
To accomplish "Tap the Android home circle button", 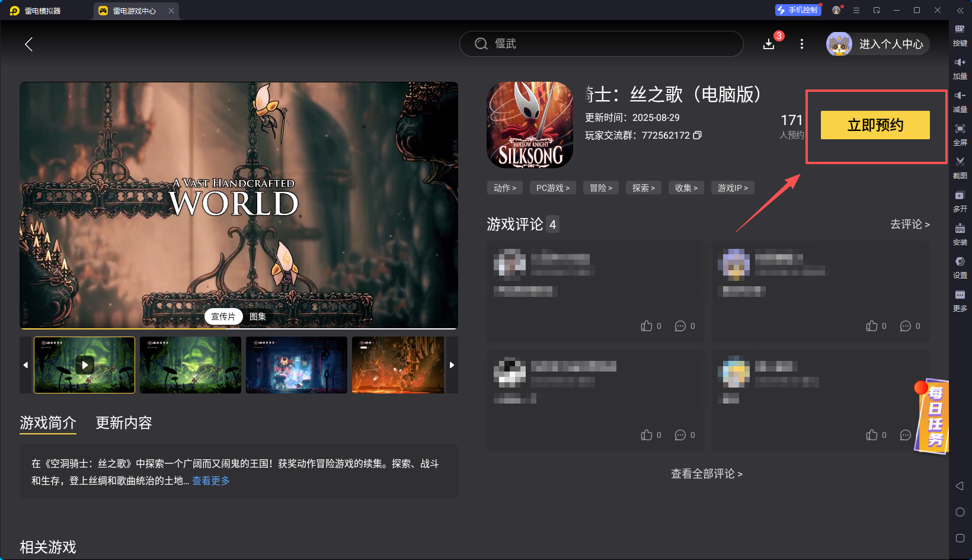I will click(960, 512).
